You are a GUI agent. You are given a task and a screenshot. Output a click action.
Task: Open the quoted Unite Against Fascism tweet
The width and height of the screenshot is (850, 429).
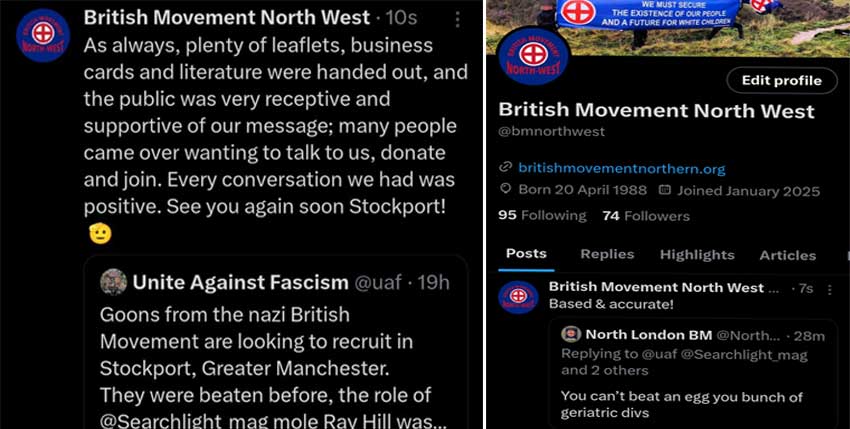[x=275, y=343]
